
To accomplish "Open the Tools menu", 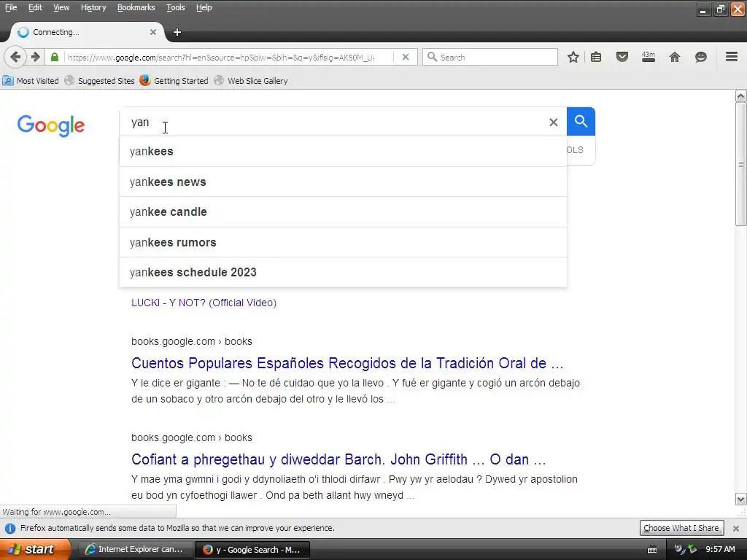I will (176, 7).
